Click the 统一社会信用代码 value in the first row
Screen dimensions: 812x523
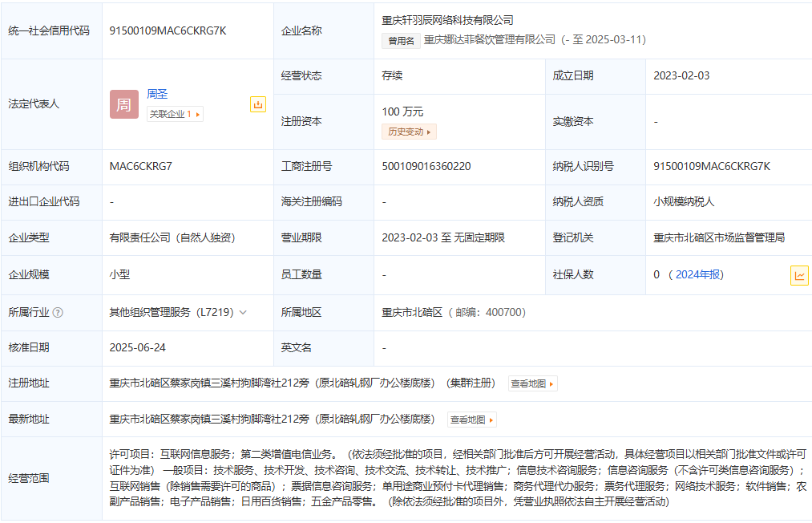(x=168, y=30)
